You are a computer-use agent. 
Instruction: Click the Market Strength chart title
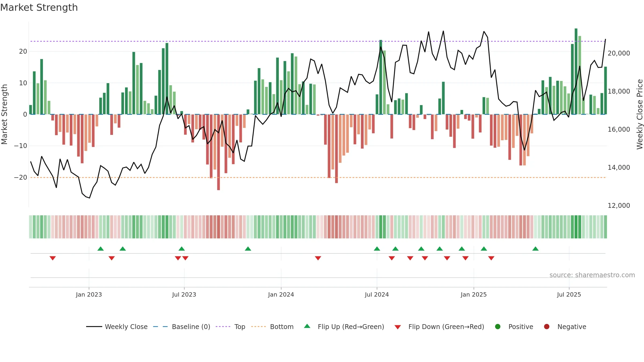[x=39, y=8]
